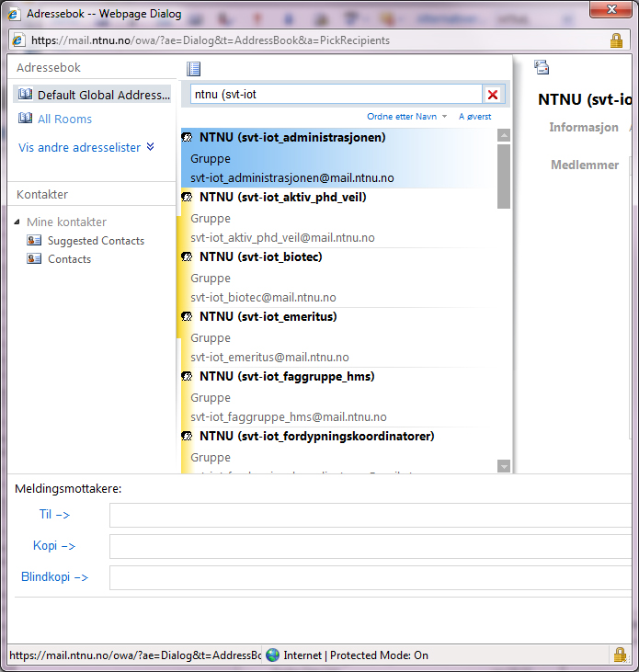The image size is (639, 672).
Task: Click the padlock icon in status bar
Action: [x=620, y=655]
